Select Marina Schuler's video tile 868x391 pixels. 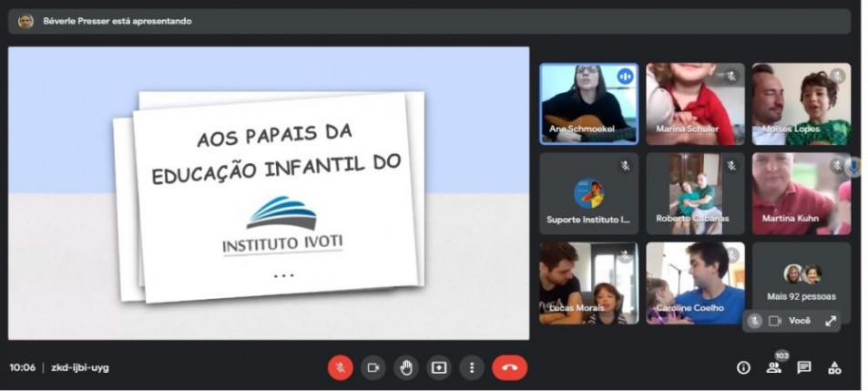click(x=695, y=104)
